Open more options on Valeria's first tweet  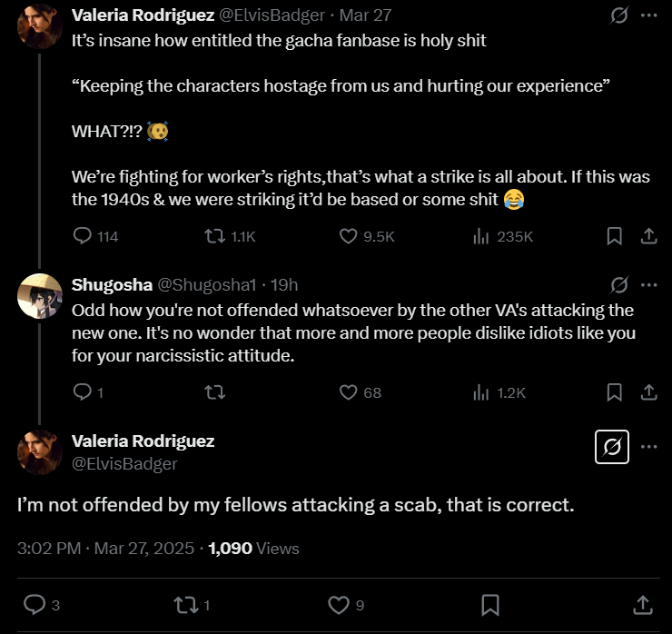(649, 15)
